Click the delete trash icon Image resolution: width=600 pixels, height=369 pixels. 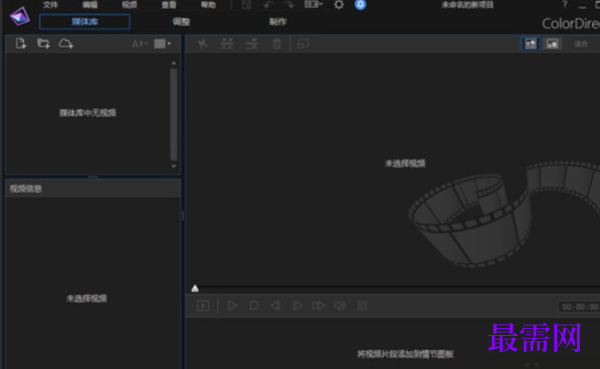tap(277, 44)
